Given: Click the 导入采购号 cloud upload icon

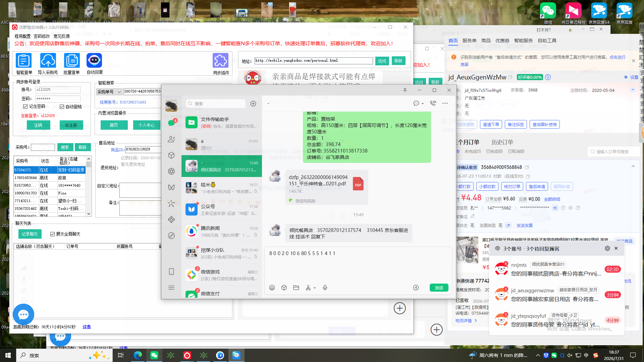Looking at the screenshot, I should 48,61.
